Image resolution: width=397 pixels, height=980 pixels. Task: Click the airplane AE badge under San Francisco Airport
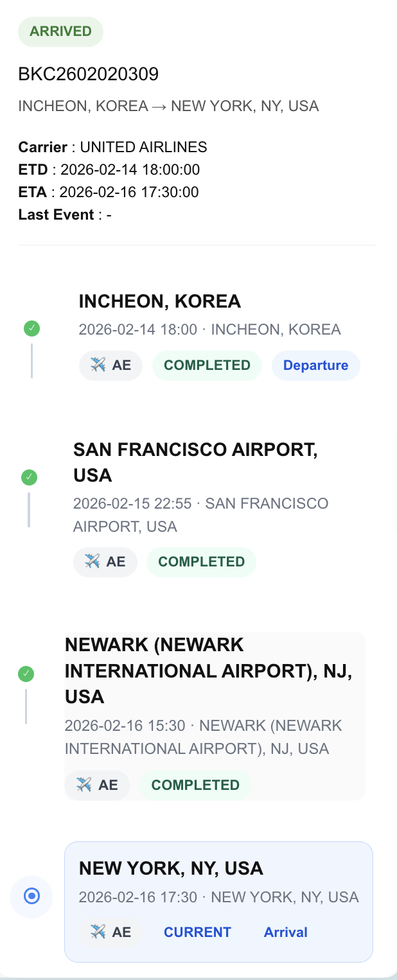click(105, 562)
